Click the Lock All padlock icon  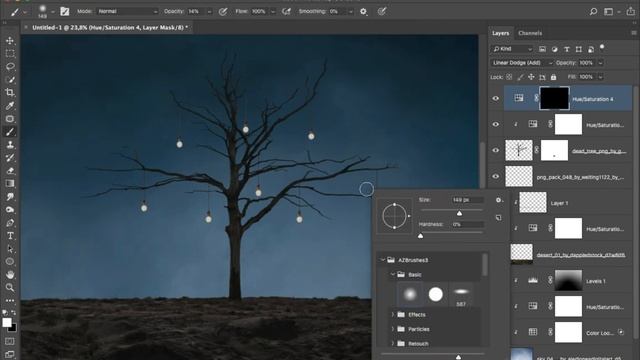pos(553,77)
